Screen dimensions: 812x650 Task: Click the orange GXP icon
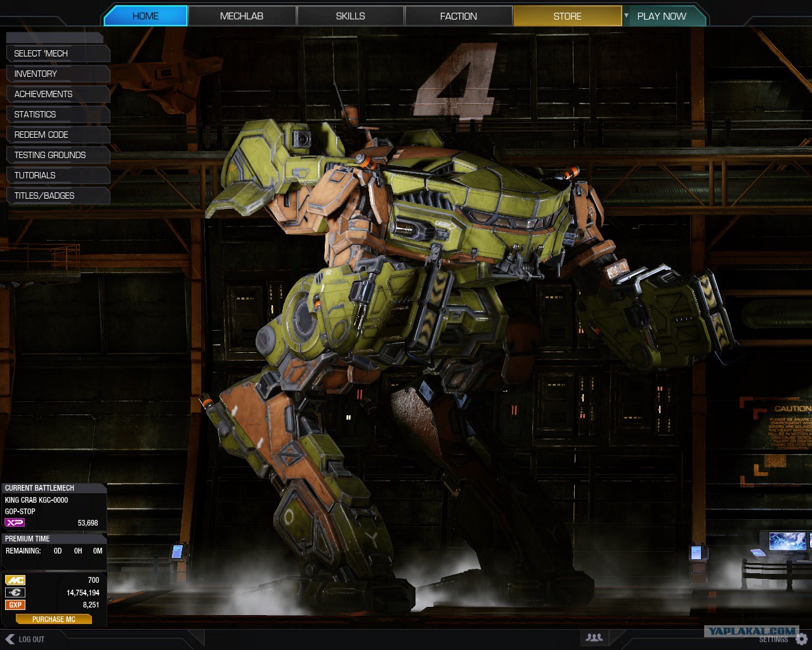[15, 605]
